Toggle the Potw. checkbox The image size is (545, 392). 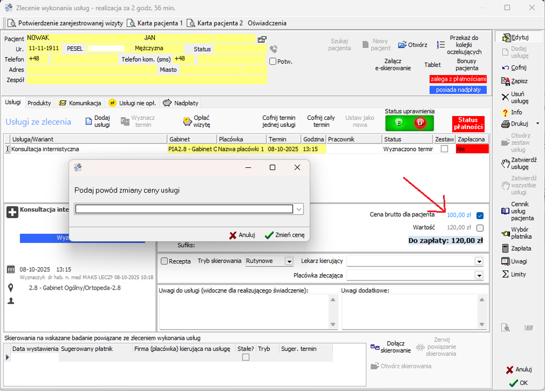272,61
